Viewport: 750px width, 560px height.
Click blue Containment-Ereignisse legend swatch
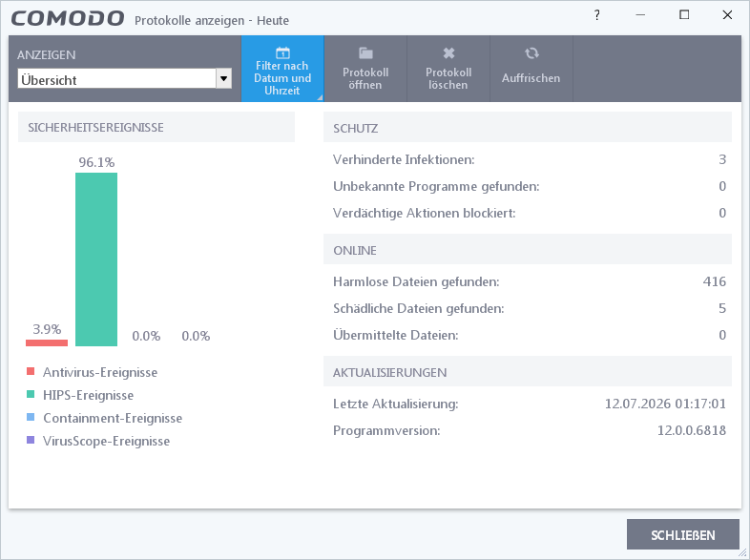31,417
